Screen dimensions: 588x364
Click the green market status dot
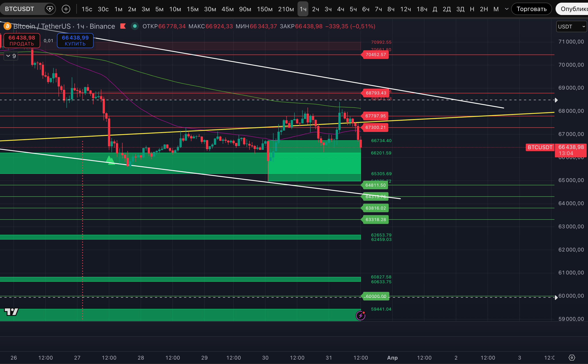pyautogui.click(x=135, y=26)
